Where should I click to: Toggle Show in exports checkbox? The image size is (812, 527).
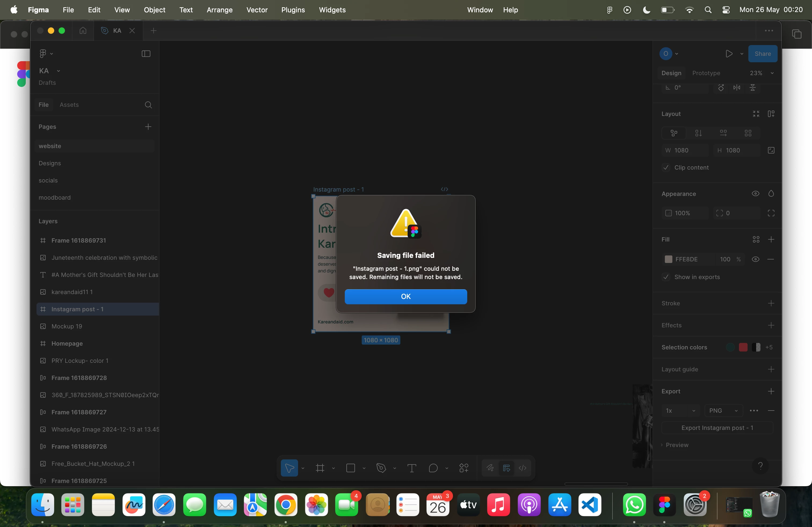[x=666, y=277]
